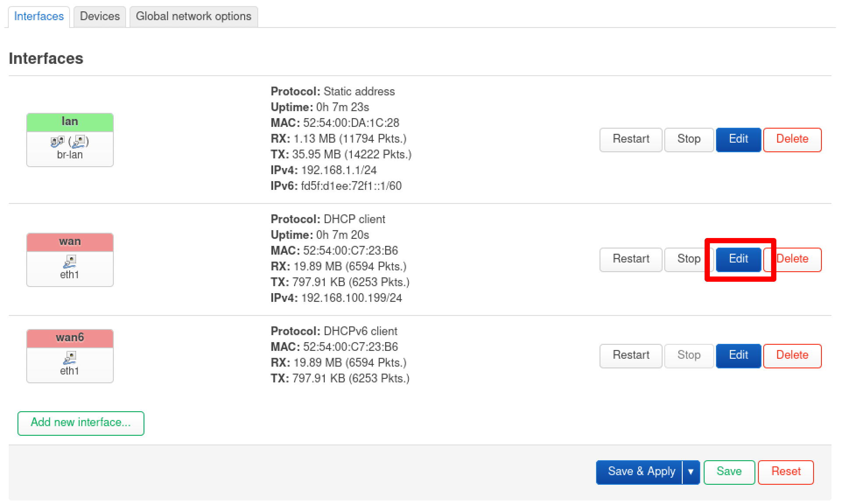
Task: Click the red wan6 interface badge
Action: coord(70,338)
